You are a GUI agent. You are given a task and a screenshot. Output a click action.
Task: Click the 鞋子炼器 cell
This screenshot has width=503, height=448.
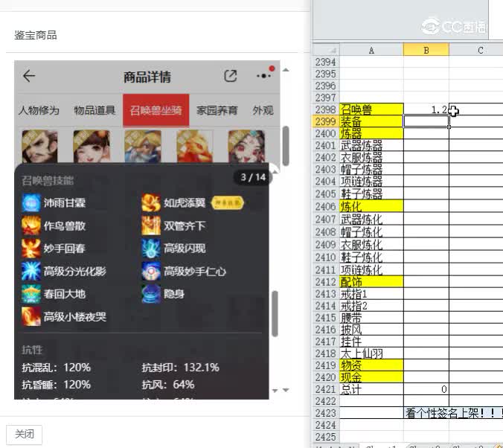pyautogui.click(x=371, y=193)
